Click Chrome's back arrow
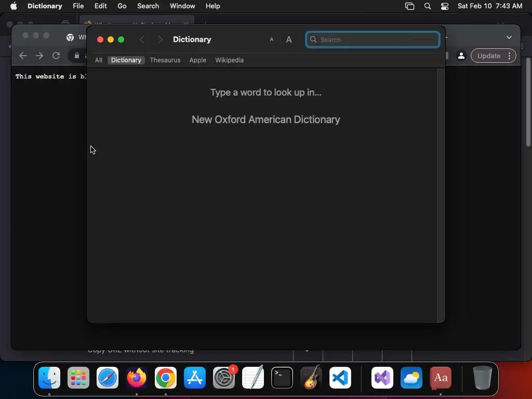This screenshot has width=532, height=399. coord(23,56)
